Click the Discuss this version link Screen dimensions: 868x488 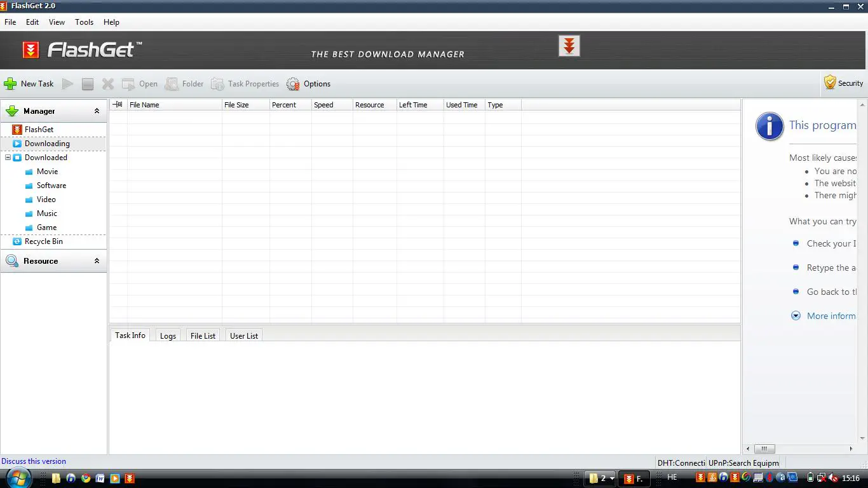point(34,461)
